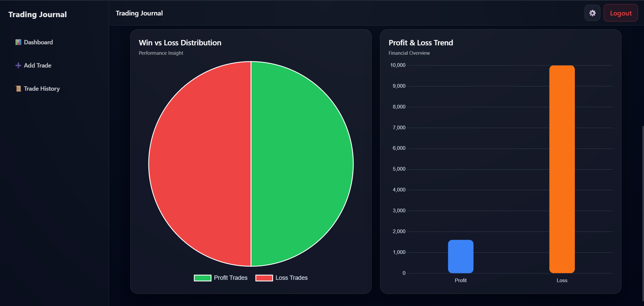This screenshot has width=644, height=306.
Task: Click the Financial Overview subtitle
Action: 409,53
